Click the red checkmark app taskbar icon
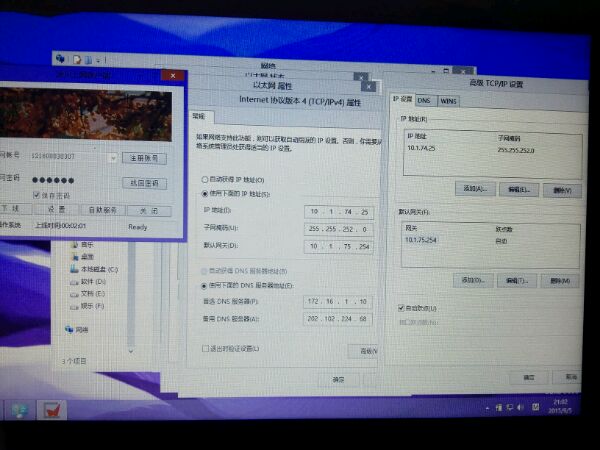Screen dimensions: 600x450 coord(52,410)
